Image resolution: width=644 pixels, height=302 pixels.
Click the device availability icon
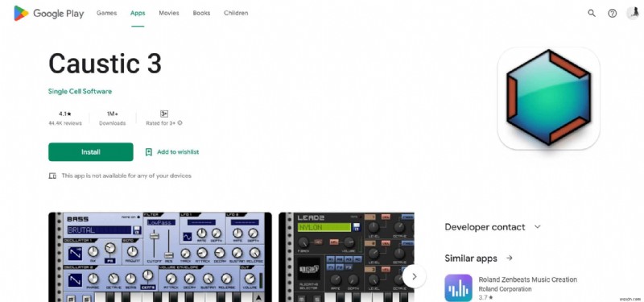point(52,176)
